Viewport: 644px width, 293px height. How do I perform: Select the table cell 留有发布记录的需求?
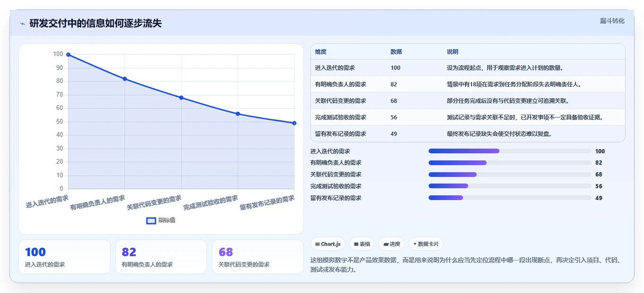tap(341, 134)
